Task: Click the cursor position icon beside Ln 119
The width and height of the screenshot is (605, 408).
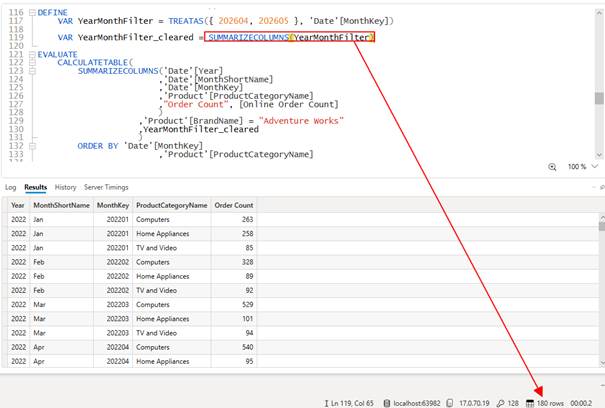Action: [x=326, y=403]
